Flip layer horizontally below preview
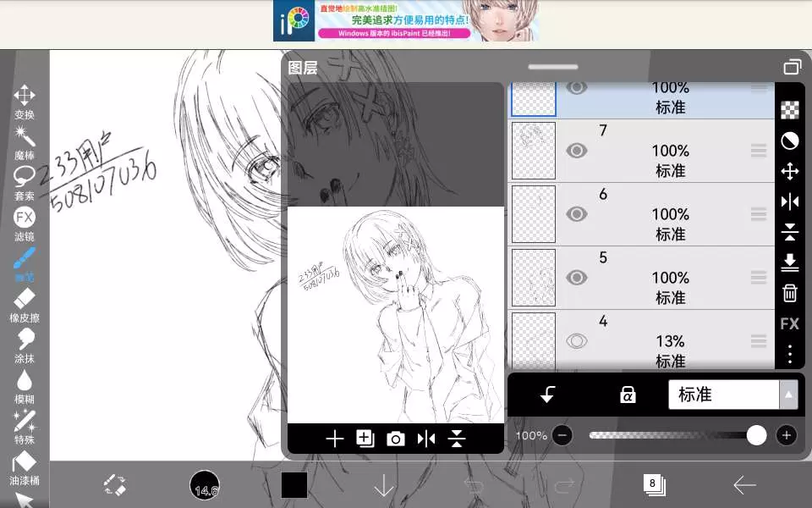This screenshot has height=508, width=812. [426, 439]
